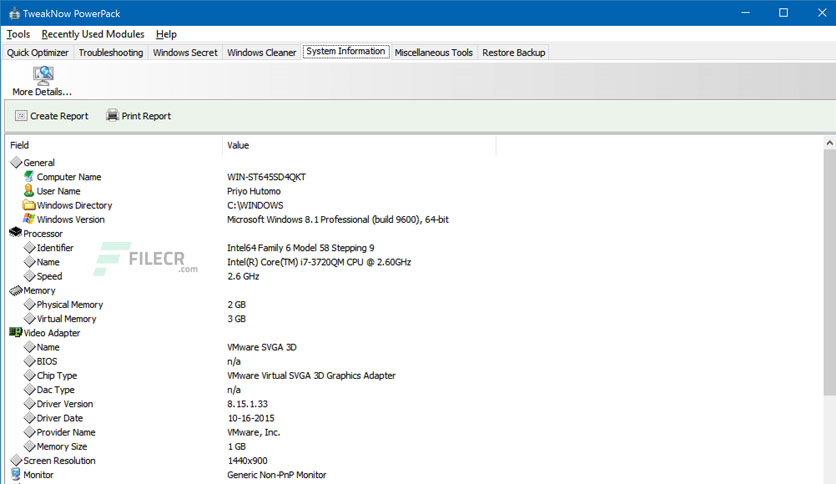
Task: Click the scrollbar up arrow
Action: coord(829,143)
